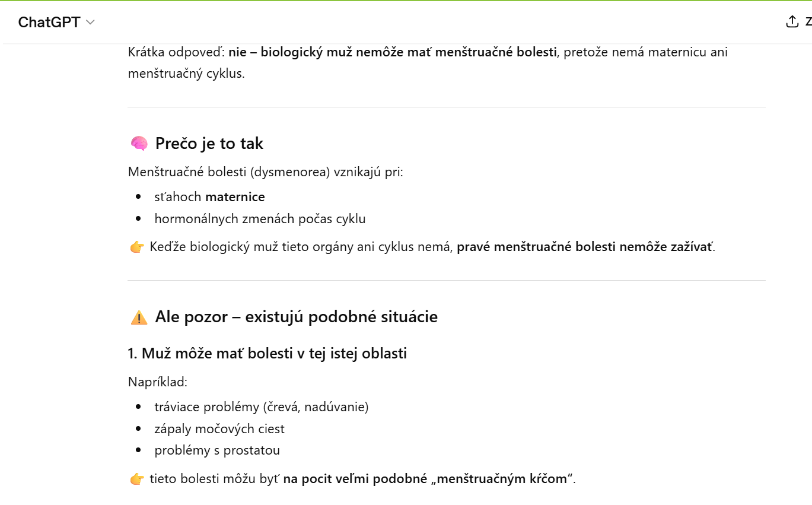Click "Menštruačné bolesti (dysmenorea)" sentence
812x505 pixels.
tap(265, 173)
